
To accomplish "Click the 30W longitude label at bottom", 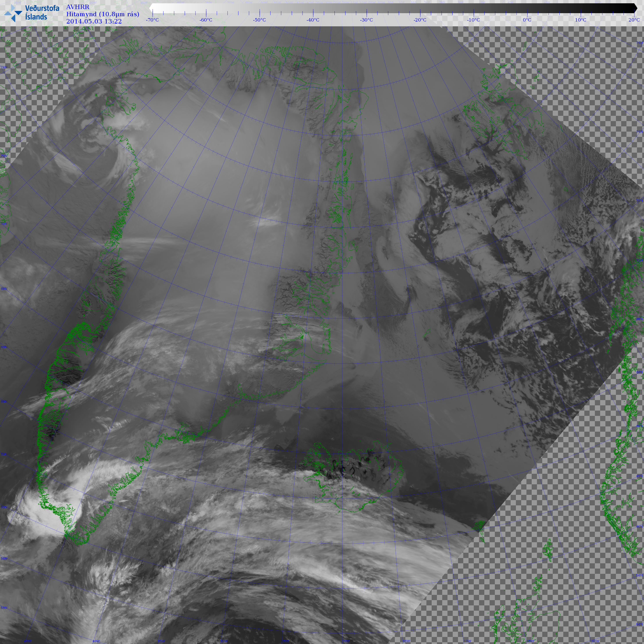I will pyautogui.click(x=224, y=641).
